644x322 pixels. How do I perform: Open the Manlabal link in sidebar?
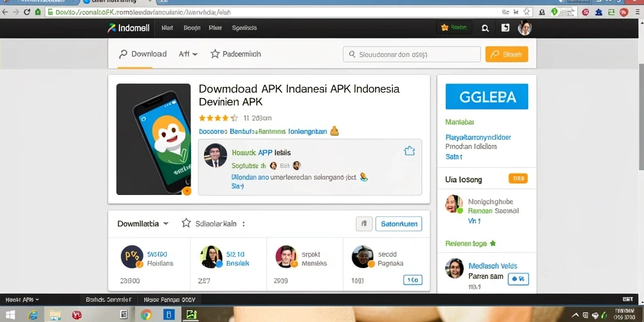click(460, 122)
